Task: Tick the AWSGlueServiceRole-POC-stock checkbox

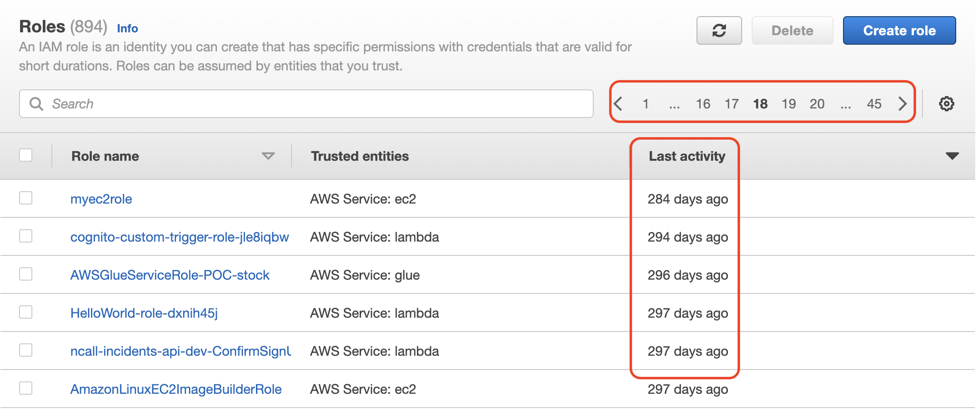Action: click(26, 274)
